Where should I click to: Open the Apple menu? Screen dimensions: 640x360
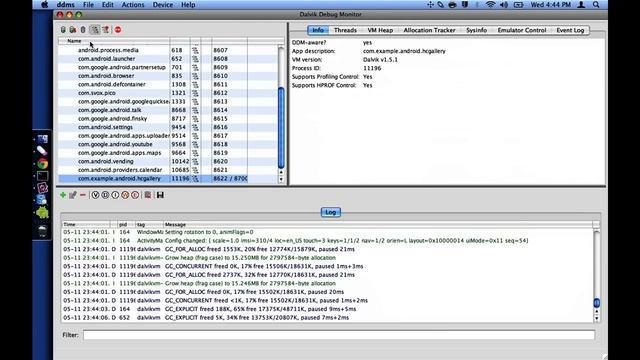click(45, 5)
